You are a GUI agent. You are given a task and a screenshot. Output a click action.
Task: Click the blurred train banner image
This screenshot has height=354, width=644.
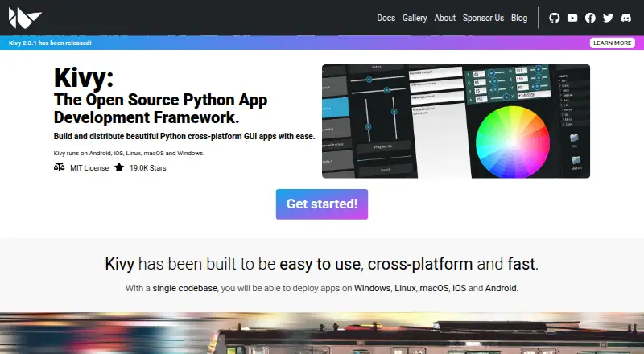(322, 333)
